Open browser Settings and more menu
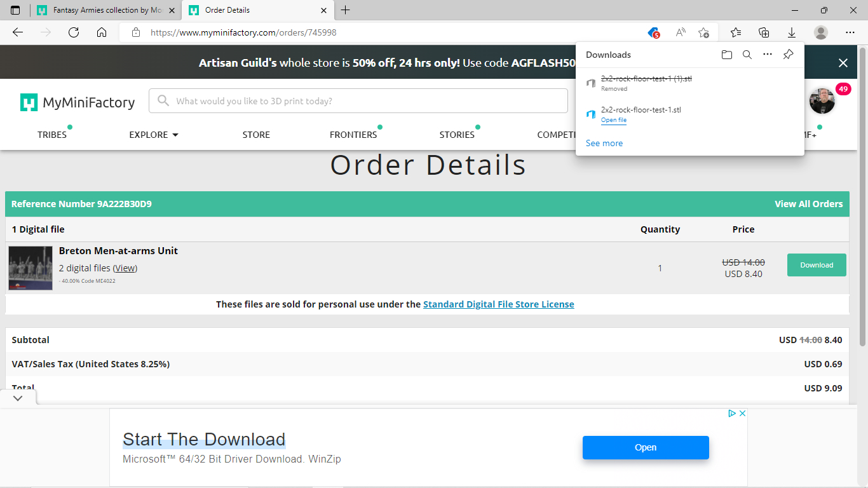This screenshot has height=488, width=868. click(850, 32)
